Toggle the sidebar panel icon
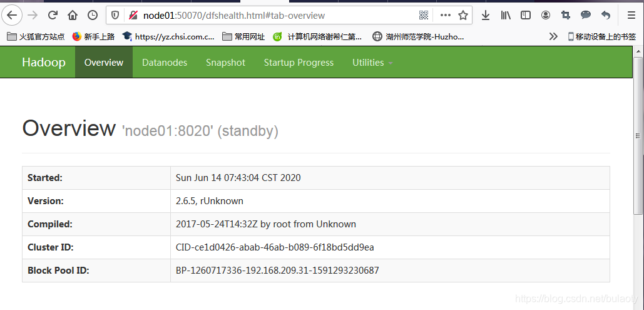 coord(526,16)
